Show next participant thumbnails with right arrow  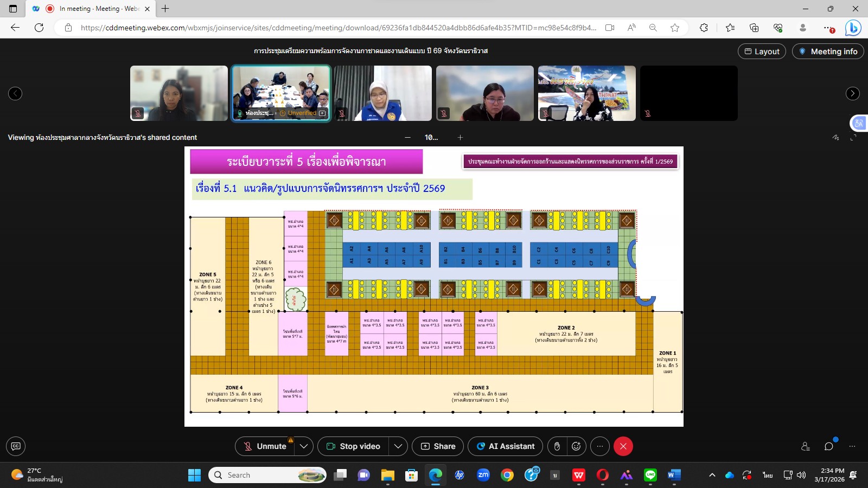tap(852, 94)
